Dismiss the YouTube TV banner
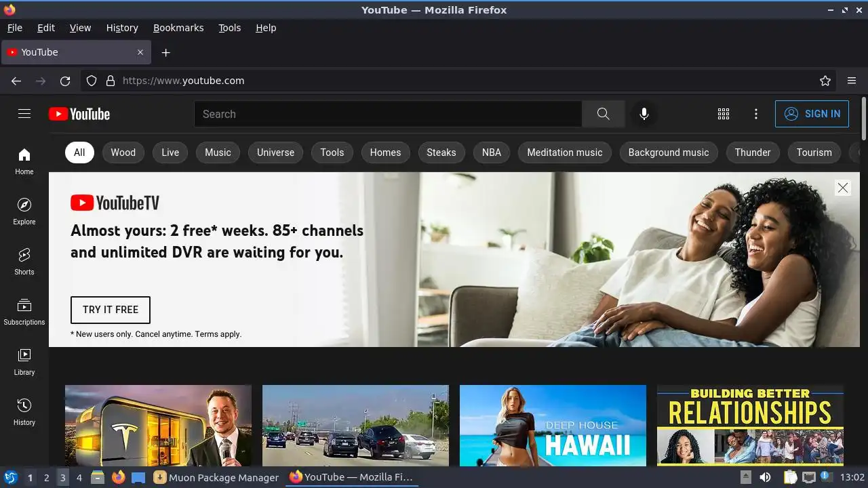Screen dimensions: 868x488 tap(843, 188)
